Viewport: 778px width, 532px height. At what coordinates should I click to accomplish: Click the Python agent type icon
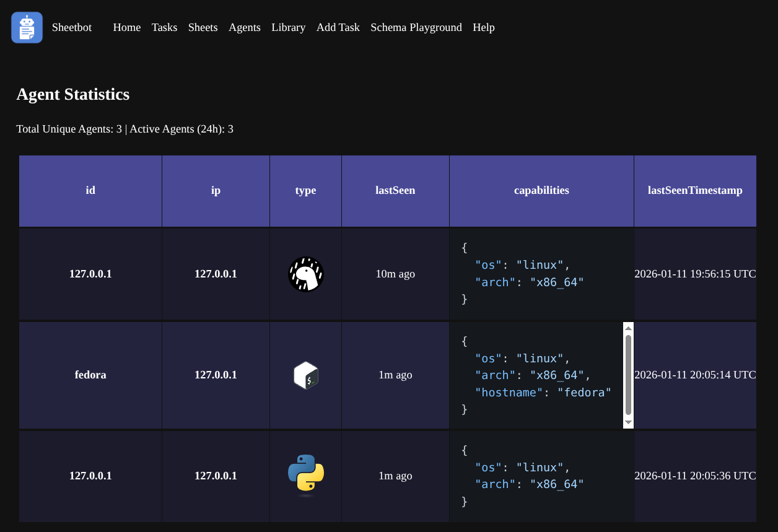pyautogui.click(x=306, y=476)
